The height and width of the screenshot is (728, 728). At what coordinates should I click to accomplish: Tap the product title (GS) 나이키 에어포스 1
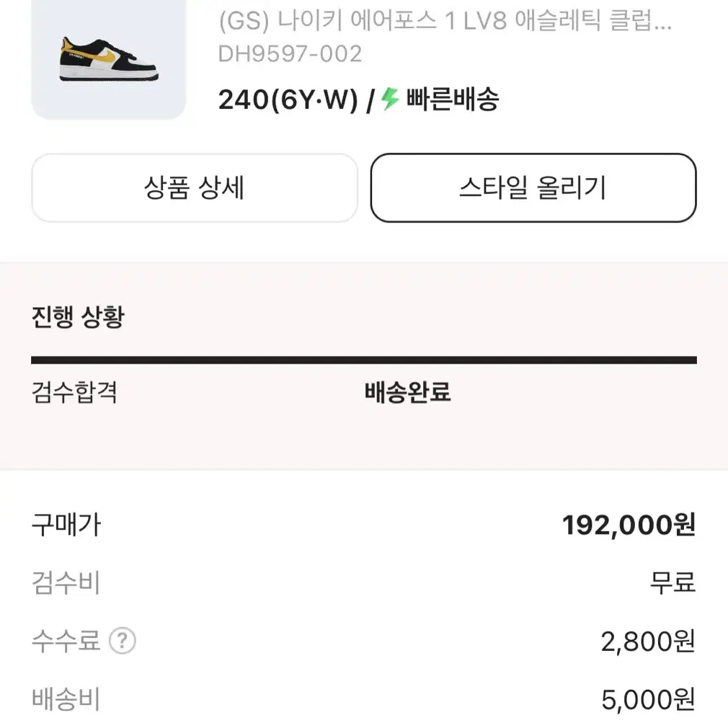445,21
